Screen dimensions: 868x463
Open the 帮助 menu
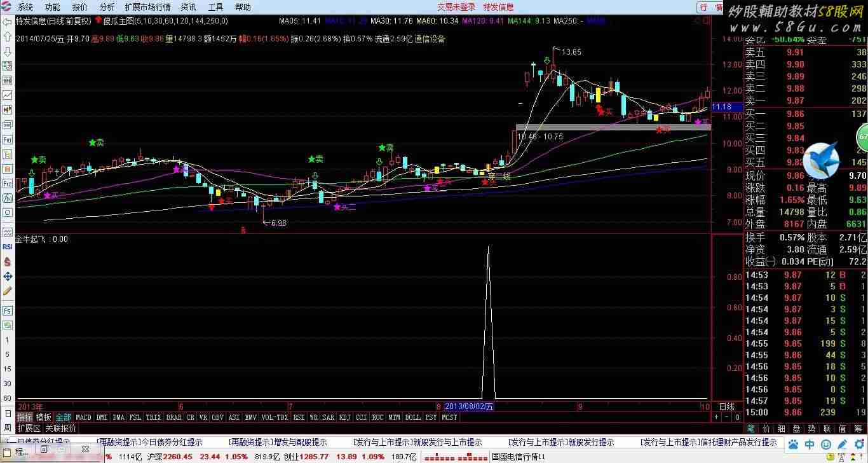(x=243, y=7)
